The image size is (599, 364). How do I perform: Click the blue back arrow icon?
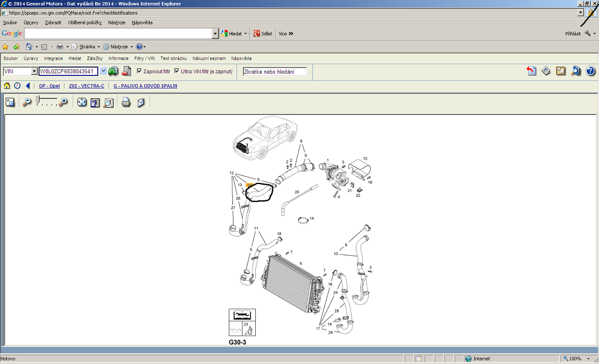coord(28,86)
